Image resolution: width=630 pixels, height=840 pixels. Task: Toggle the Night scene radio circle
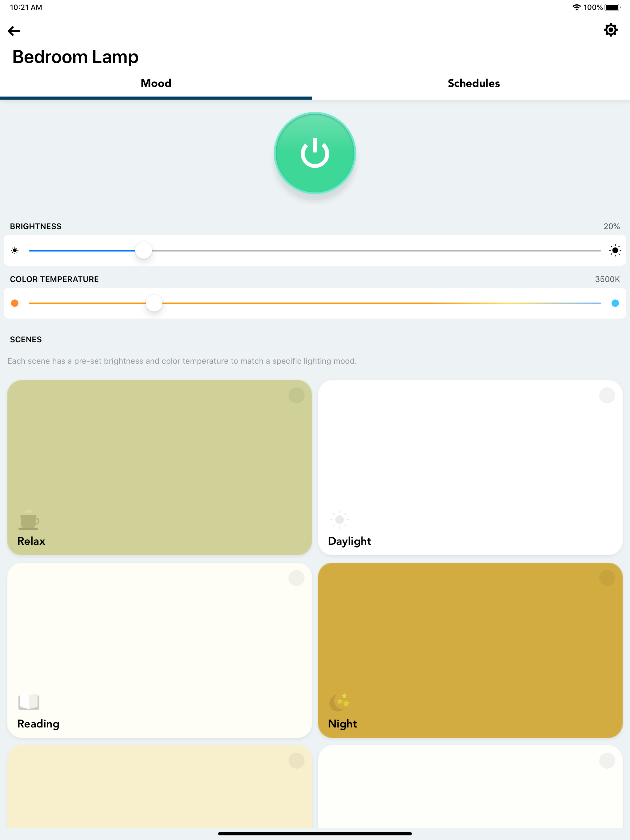pyautogui.click(x=607, y=578)
